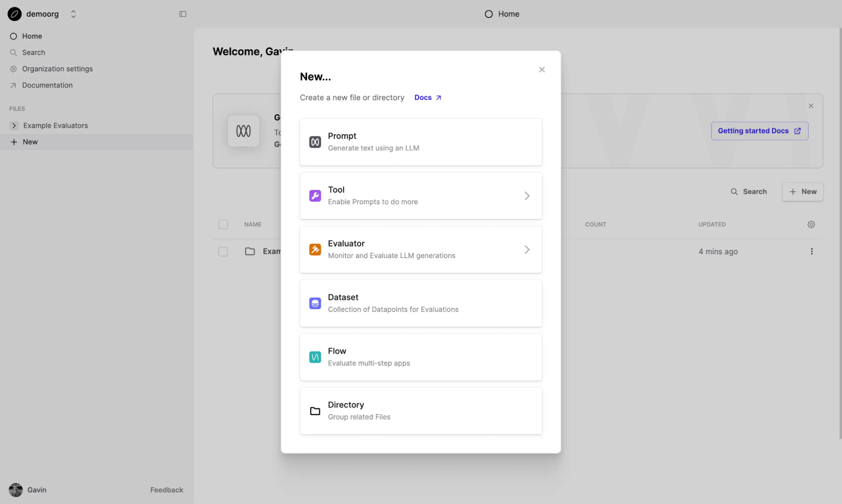842x504 pixels.
Task: Open row actions for Example Evaluators
Action: (812, 251)
